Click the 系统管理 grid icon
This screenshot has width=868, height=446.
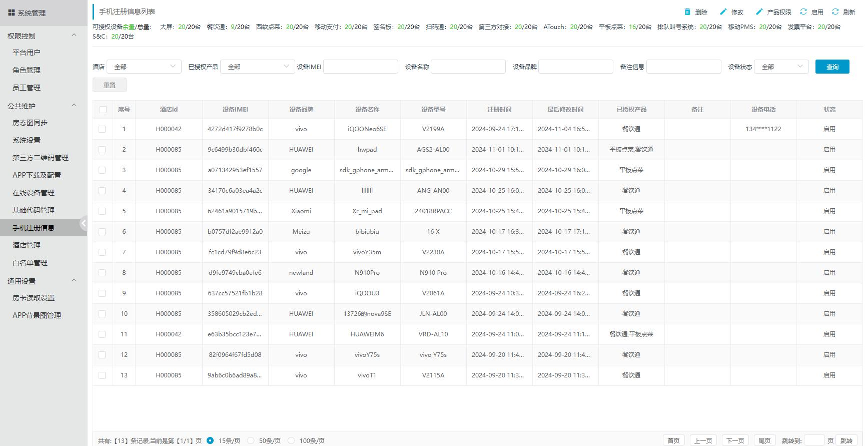click(11, 13)
